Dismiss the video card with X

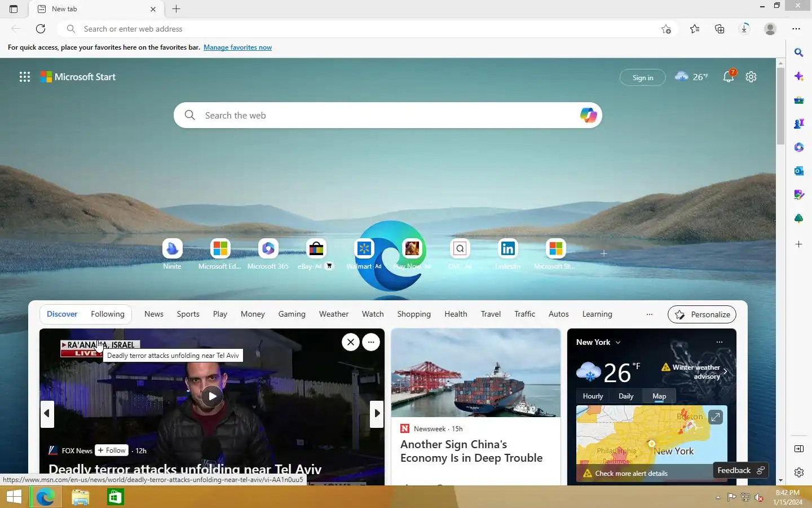(x=351, y=341)
